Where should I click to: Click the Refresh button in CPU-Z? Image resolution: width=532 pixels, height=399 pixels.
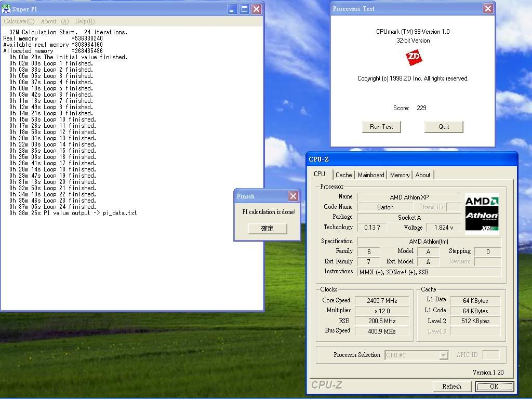click(451, 387)
